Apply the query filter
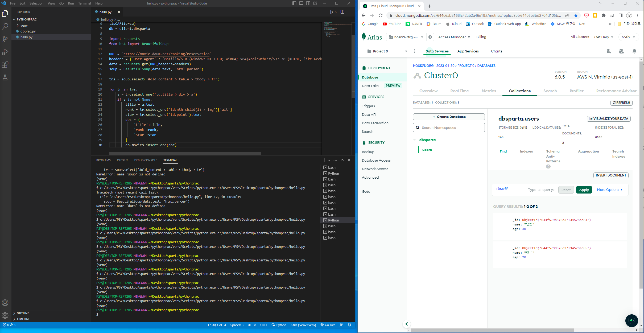 tap(584, 190)
